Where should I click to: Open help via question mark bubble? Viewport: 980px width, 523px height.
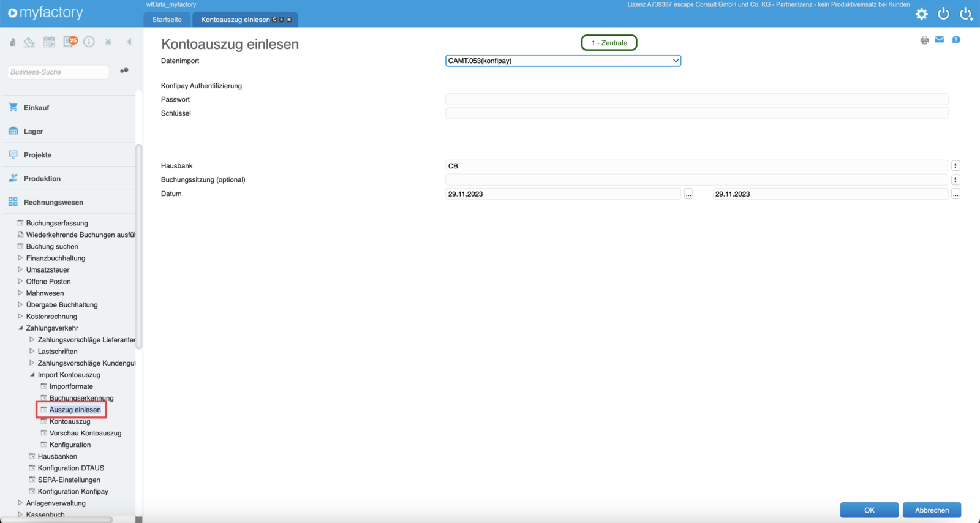pyautogui.click(x=956, y=40)
